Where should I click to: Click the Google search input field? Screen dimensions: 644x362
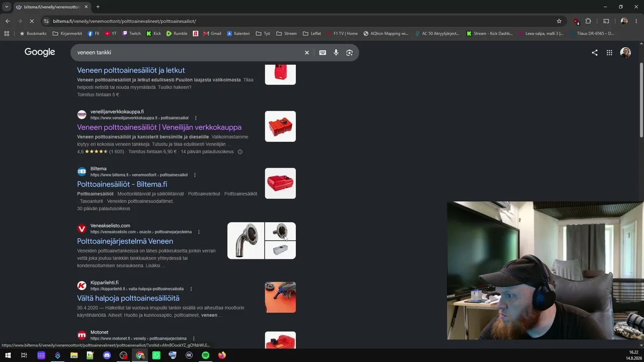tap(188, 52)
